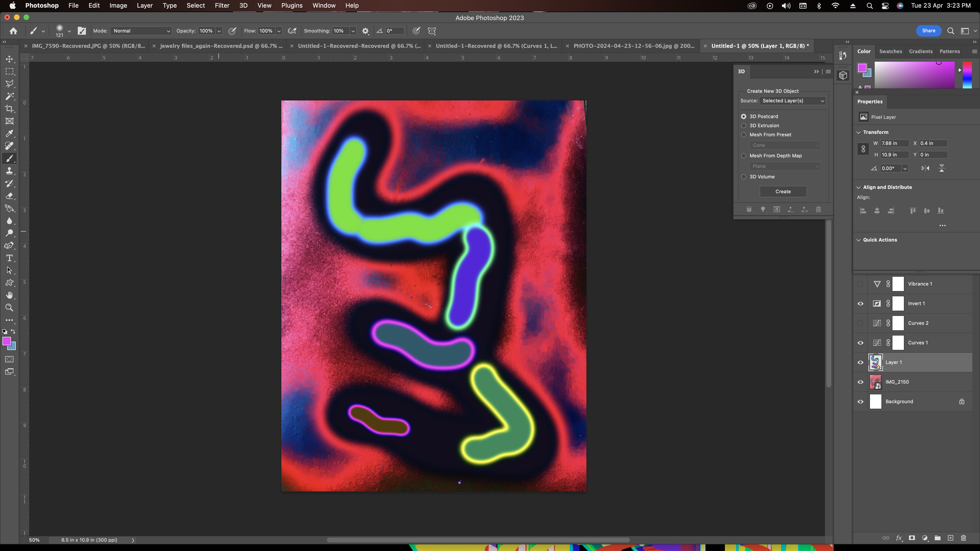
Task: Open the brush Mode dropdown
Action: (x=141, y=31)
